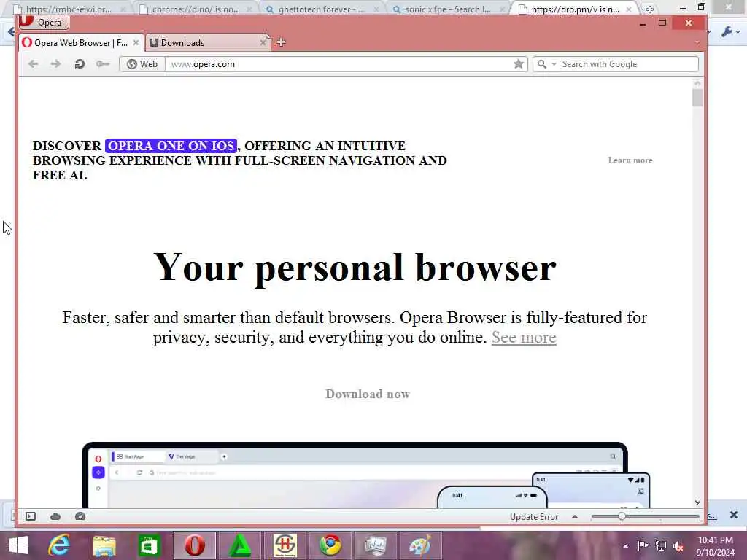Expand the search engine dropdown
747x560 pixels.
[x=554, y=64]
